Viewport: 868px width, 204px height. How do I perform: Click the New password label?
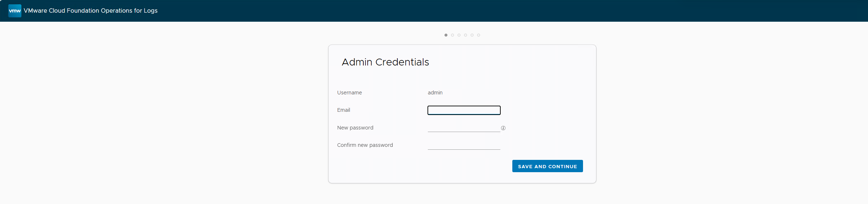(x=355, y=128)
